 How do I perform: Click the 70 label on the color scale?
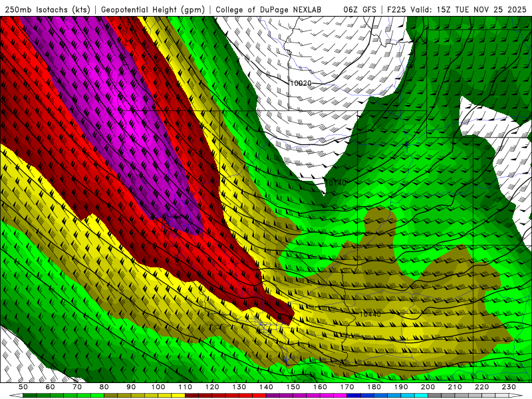tap(77, 387)
